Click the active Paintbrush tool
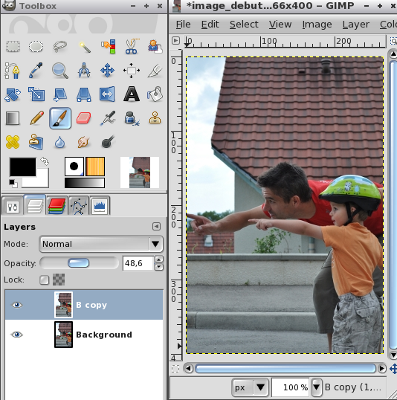The height and width of the screenshot is (400, 397). click(x=60, y=118)
